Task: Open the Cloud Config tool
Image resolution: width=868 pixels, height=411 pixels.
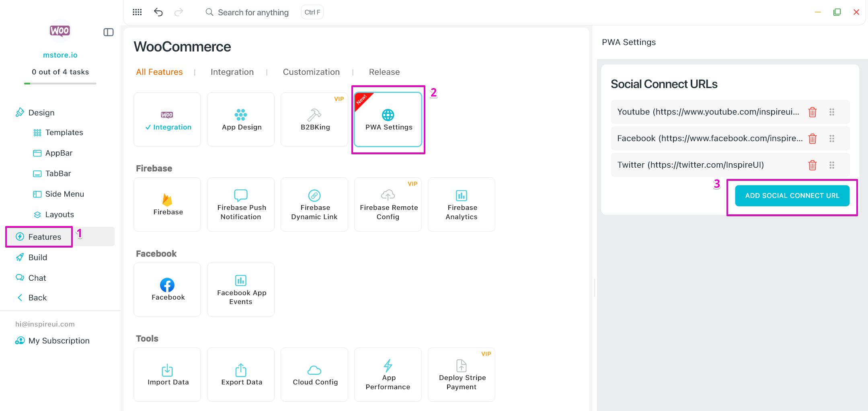Action: 314,374
